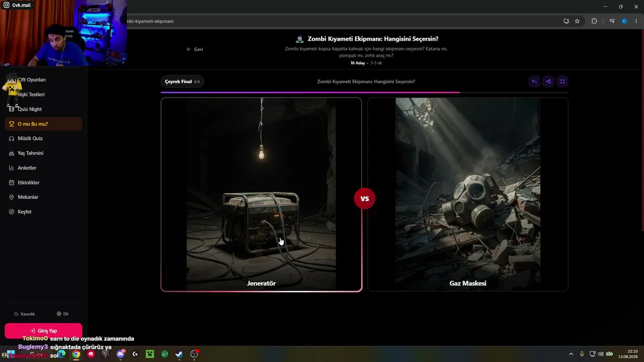644x362 pixels.
Task: Click the Anketler bar chart icon
Action: click(x=12, y=168)
